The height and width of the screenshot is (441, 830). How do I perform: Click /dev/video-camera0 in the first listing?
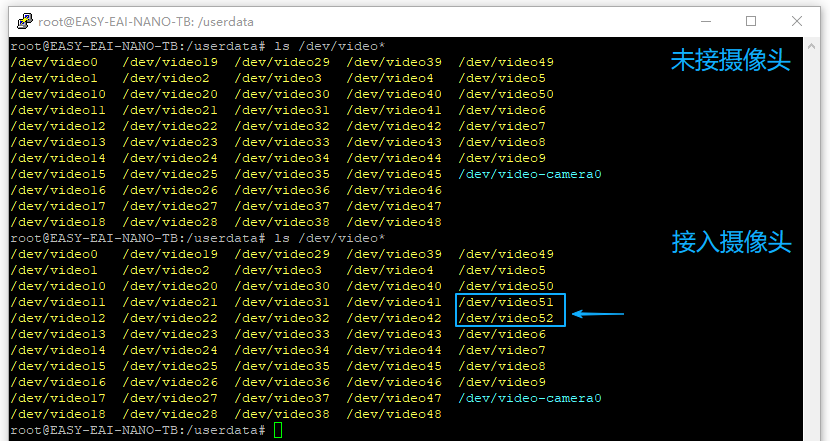pos(530,174)
